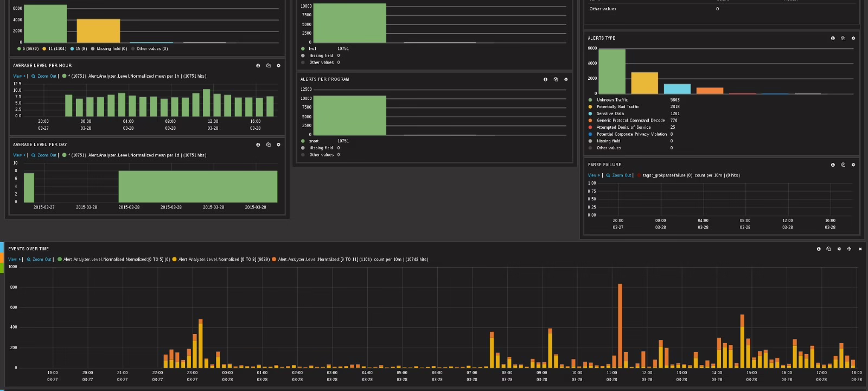Open settings gear on Alerts Type panel

pos(853,39)
